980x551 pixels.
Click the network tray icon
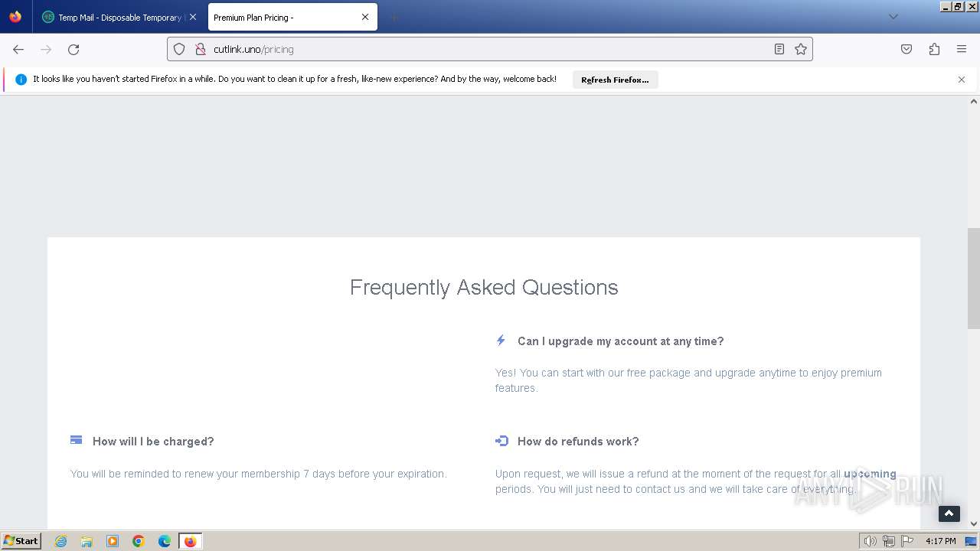pyautogui.click(x=889, y=541)
